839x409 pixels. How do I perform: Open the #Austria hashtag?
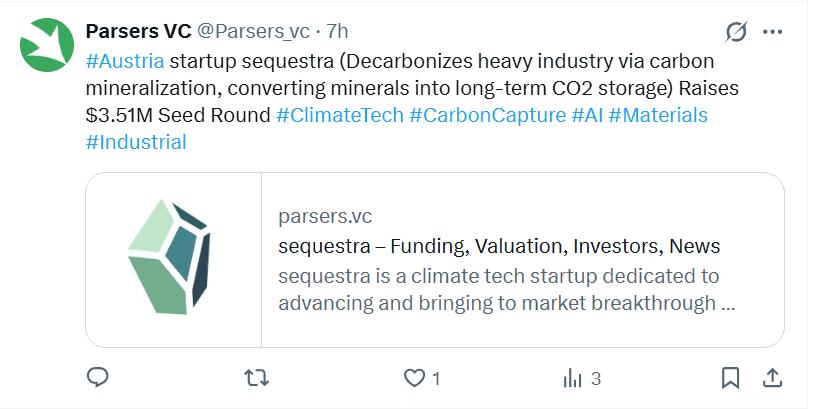[125, 60]
